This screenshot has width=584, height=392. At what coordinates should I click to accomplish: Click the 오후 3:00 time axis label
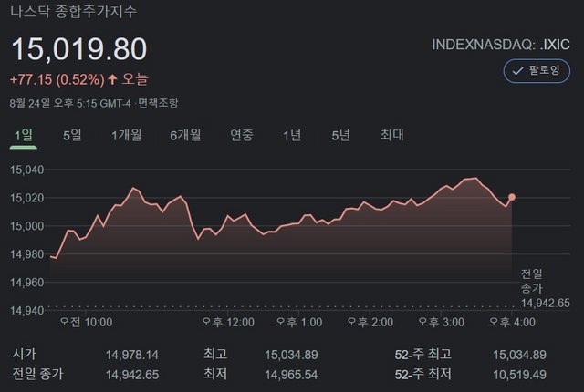(441, 322)
